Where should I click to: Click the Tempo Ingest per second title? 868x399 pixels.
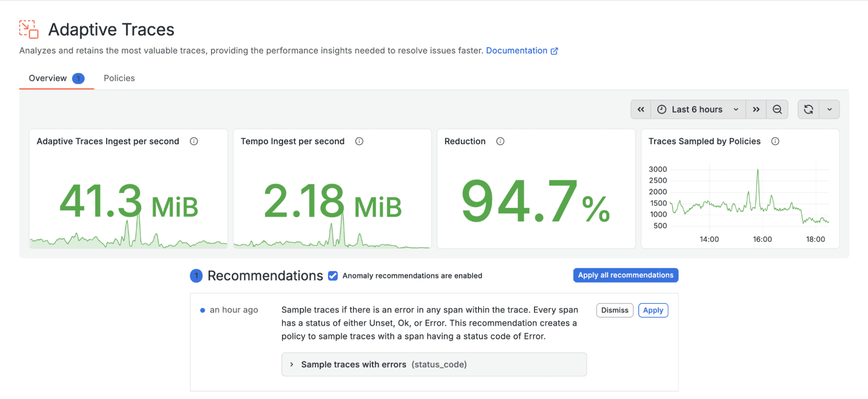coord(293,141)
